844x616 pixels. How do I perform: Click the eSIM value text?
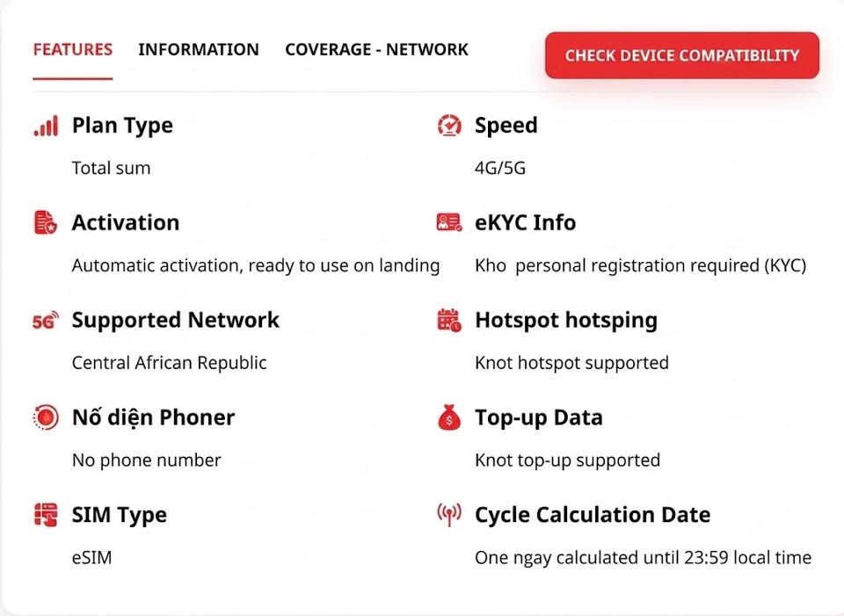coord(92,558)
